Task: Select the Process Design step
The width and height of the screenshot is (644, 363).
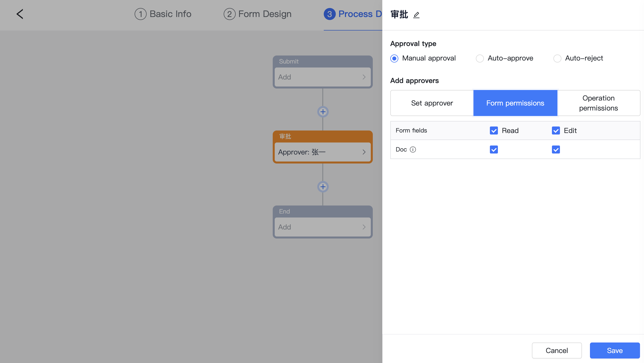Action: tap(353, 14)
